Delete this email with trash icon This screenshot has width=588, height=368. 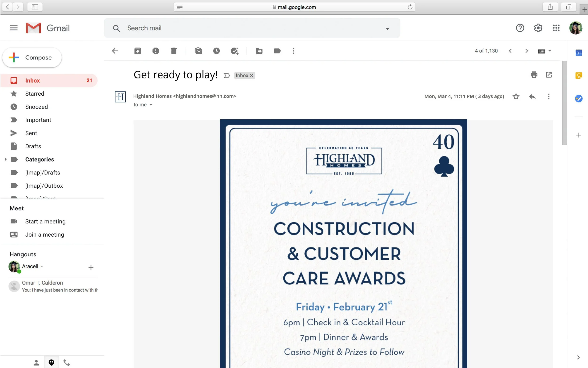coord(174,51)
